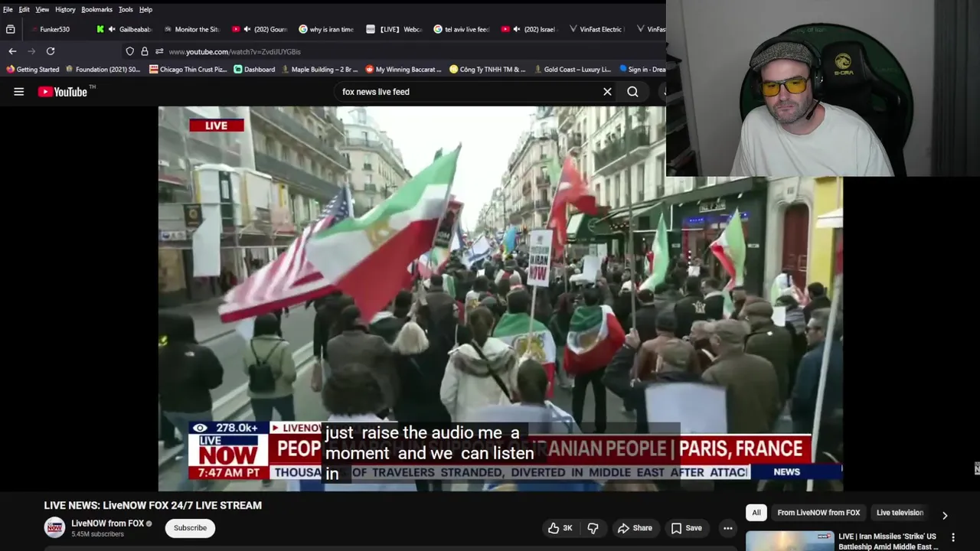
Task: Expand more filter chips with right arrow
Action: coord(945,515)
